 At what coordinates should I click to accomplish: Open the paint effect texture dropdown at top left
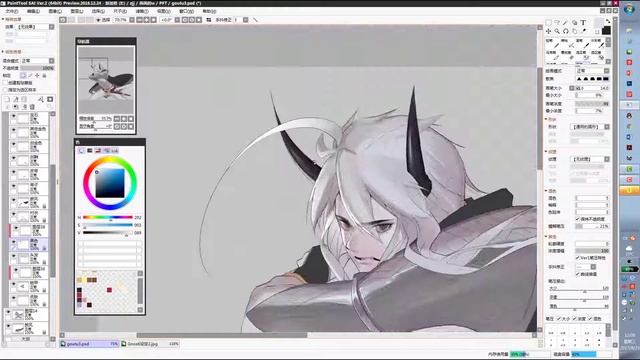tap(35, 27)
